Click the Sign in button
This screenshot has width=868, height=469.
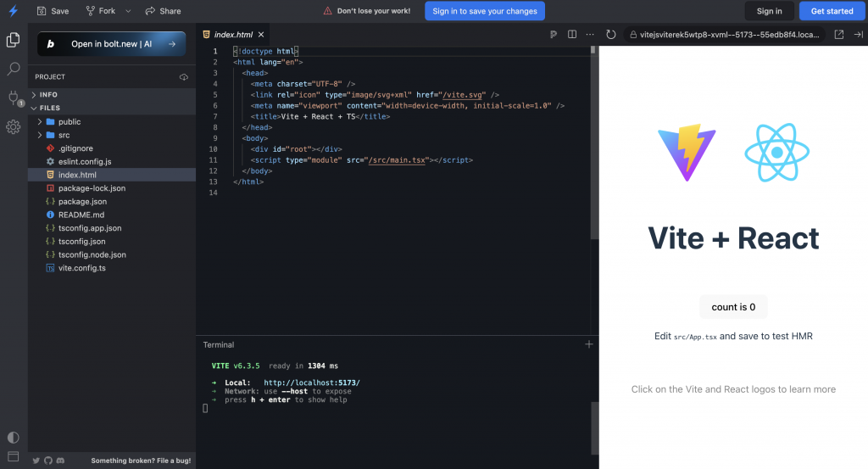click(770, 11)
